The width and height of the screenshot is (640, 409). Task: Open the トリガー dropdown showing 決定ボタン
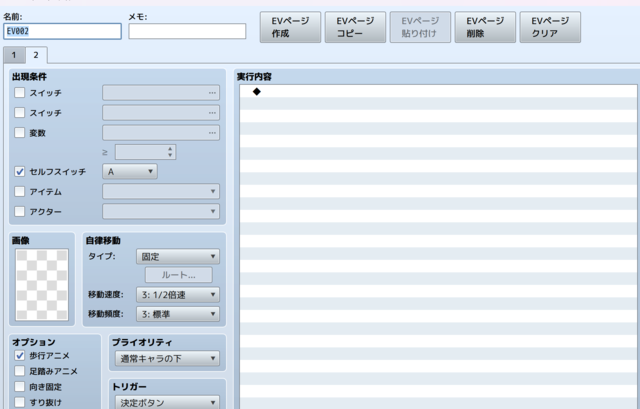(167, 402)
